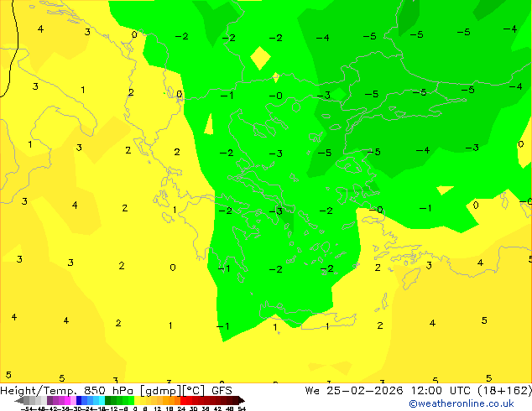Select the GFS model label

[222, 391]
